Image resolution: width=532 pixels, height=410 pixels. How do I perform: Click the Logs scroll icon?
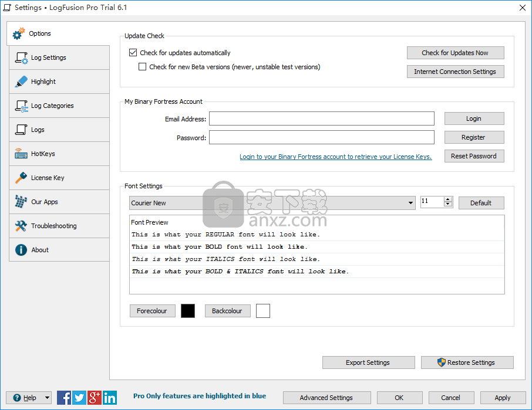[x=21, y=130]
